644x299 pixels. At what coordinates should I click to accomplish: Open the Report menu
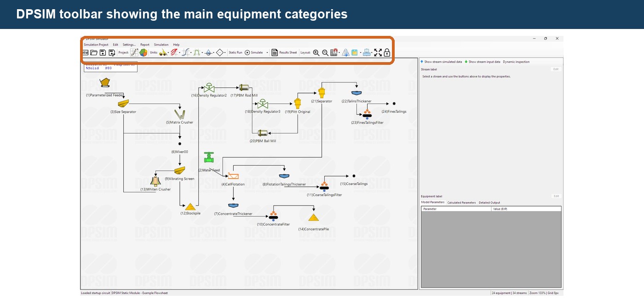[145, 45]
